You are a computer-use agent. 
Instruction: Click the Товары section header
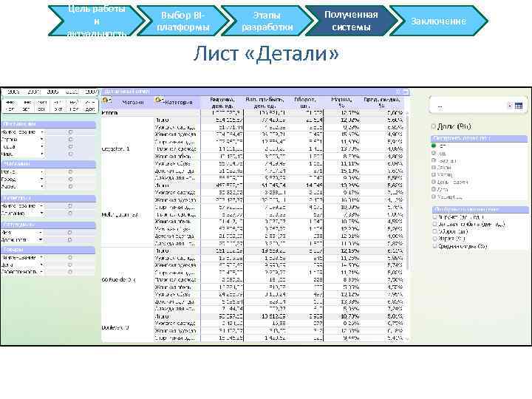point(49,250)
